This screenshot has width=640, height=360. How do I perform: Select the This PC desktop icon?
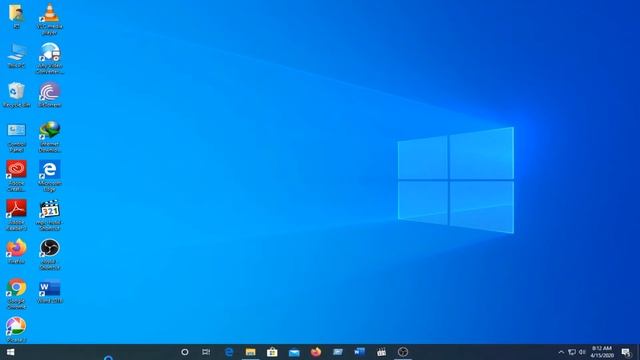pyautogui.click(x=16, y=56)
